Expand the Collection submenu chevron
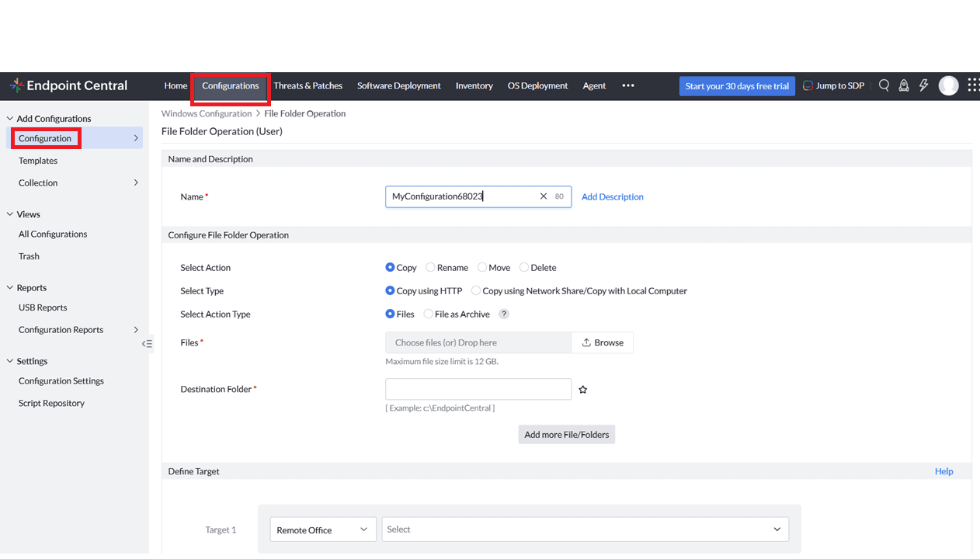Screen dimensions: 980x559 coord(136,183)
